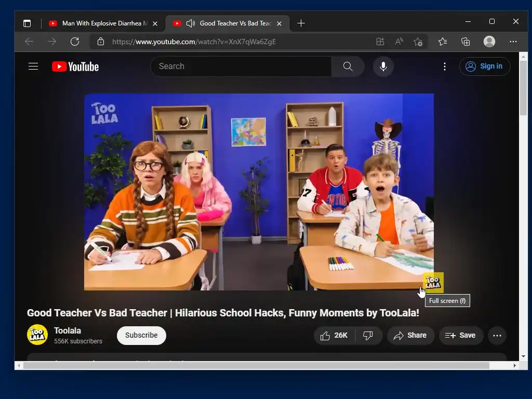Click the video player frame

(259, 192)
